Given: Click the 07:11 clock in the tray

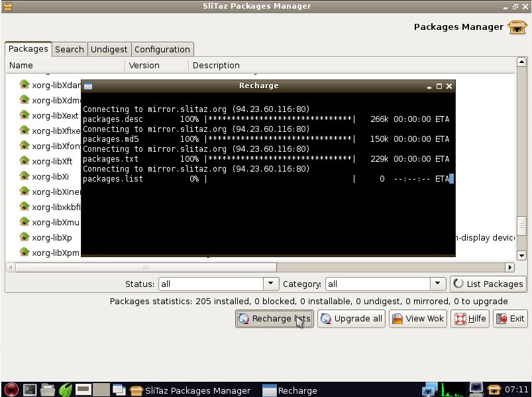Looking at the screenshot, I should pos(516,390).
